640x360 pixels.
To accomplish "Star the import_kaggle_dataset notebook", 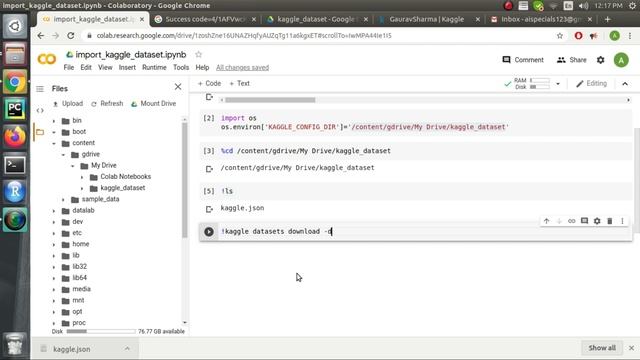I will click(x=198, y=54).
